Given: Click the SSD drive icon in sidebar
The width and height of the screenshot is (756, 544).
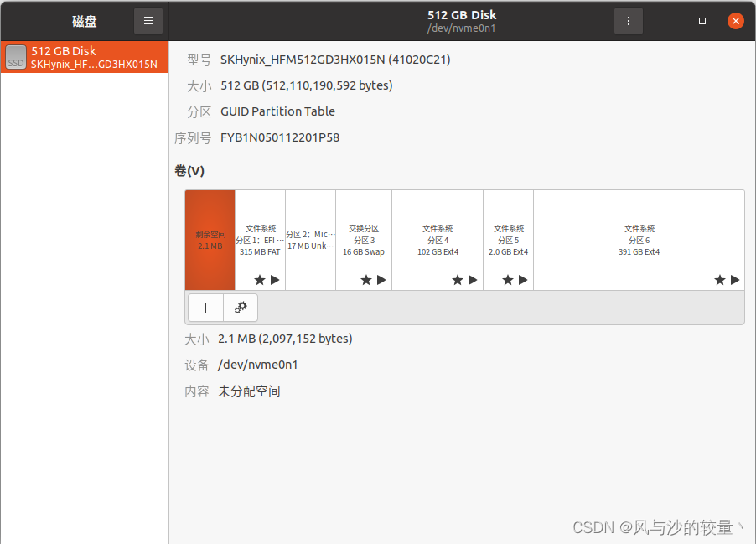Looking at the screenshot, I should [16, 57].
